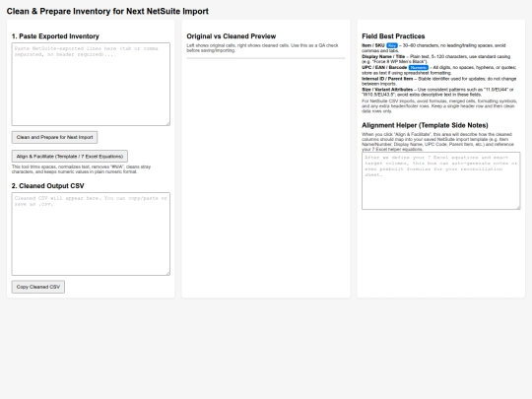This screenshot has height=399, width=532.
Task: Click the Paste Exported Inventory text area
Action: (x=91, y=84)
